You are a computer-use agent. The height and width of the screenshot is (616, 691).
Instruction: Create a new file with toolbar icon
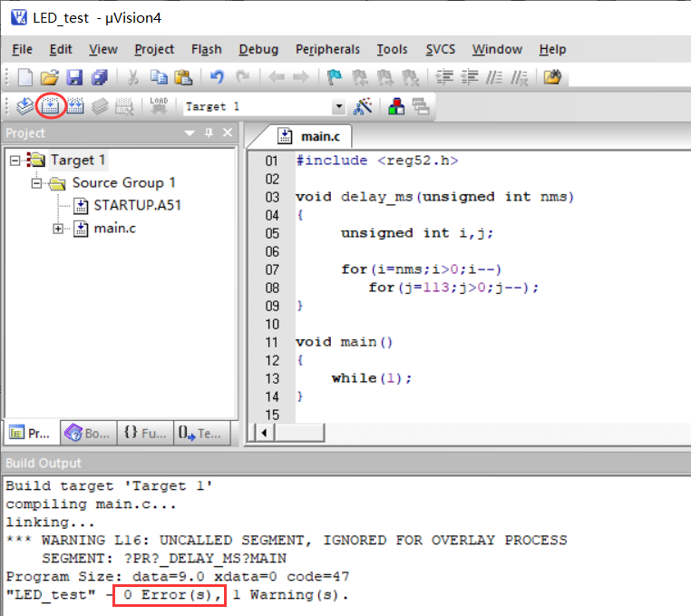[25, 77]
